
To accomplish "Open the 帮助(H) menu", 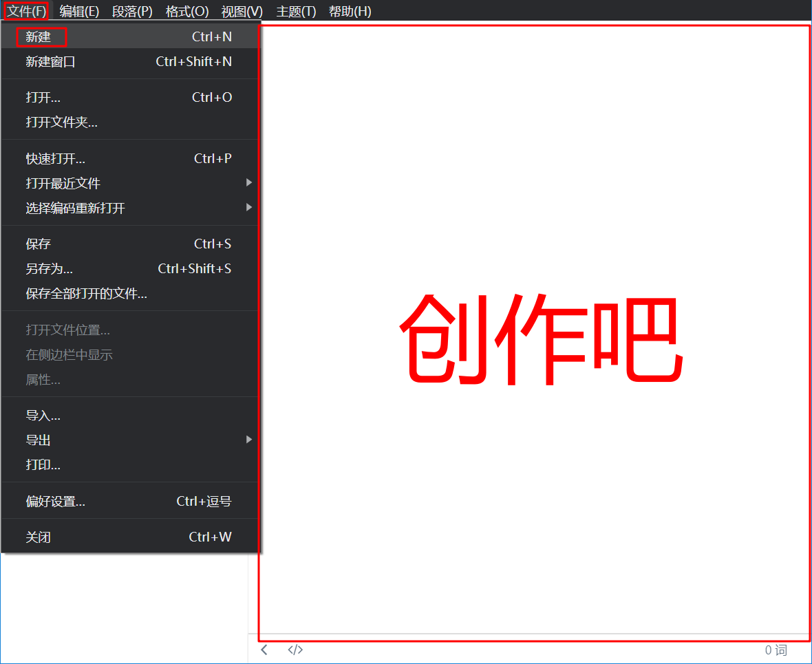I will point(350,11).
